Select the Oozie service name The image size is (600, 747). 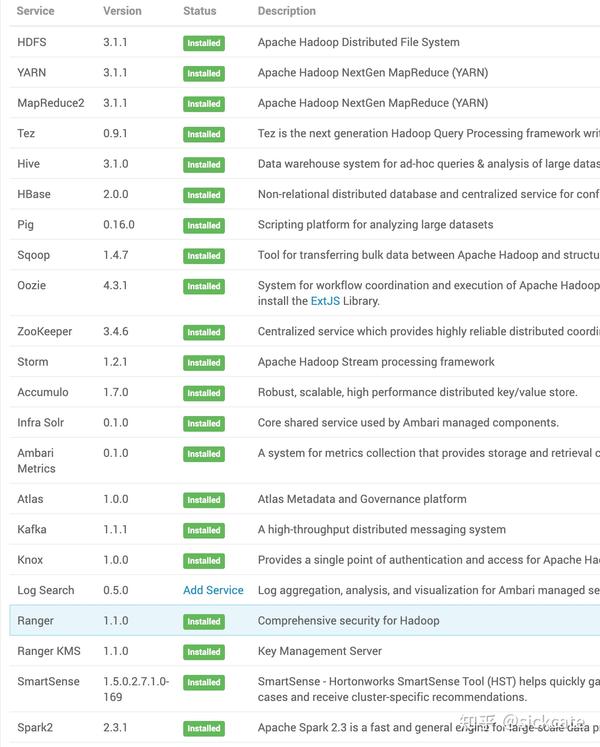coord(32,286)
